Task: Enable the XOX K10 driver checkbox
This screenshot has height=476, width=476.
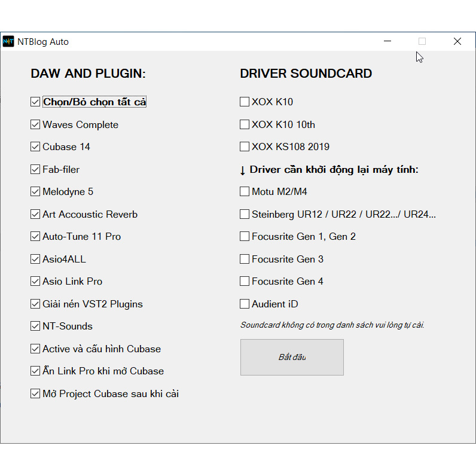Action: (x=245, y=102)
